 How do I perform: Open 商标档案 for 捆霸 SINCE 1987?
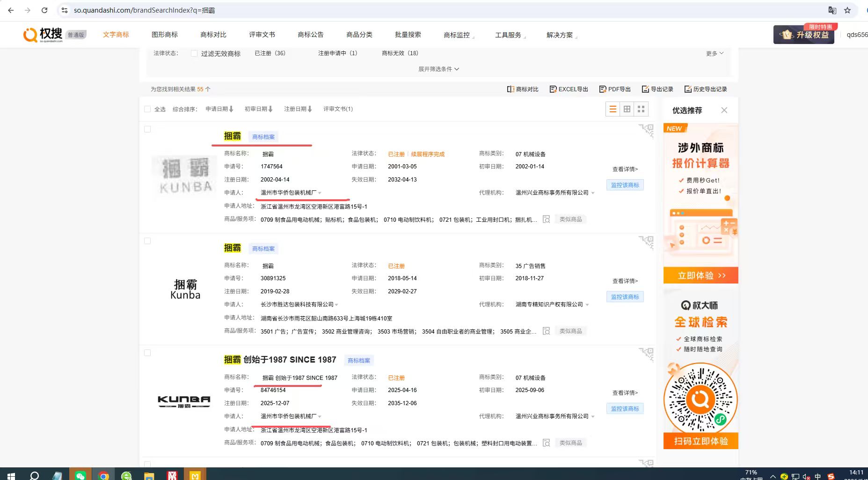tap(359, 361)
